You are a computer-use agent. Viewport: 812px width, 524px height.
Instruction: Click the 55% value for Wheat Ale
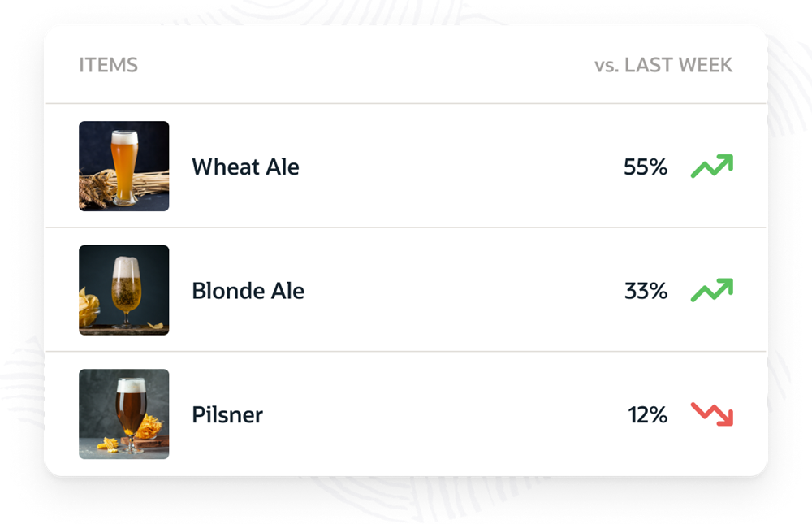[646, 167]
